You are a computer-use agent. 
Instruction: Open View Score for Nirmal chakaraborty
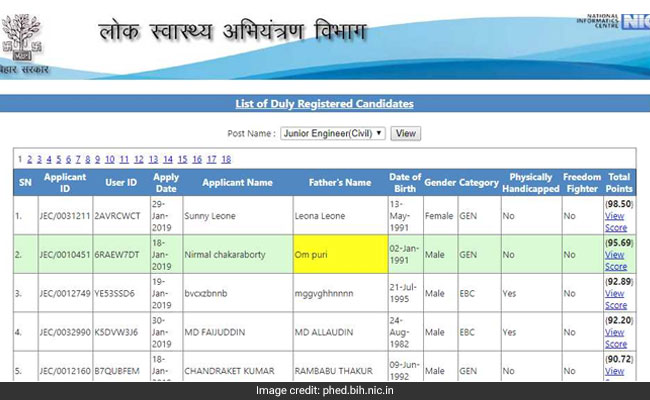616,261
